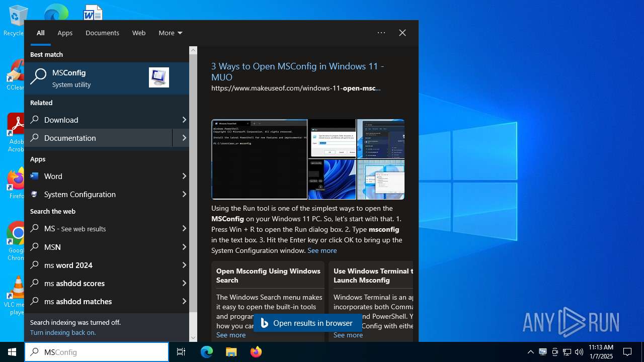Click the makeuseof.com URL text
This screenshot has height=362, width=644.
pyautogui.click(x=296, y=88)
